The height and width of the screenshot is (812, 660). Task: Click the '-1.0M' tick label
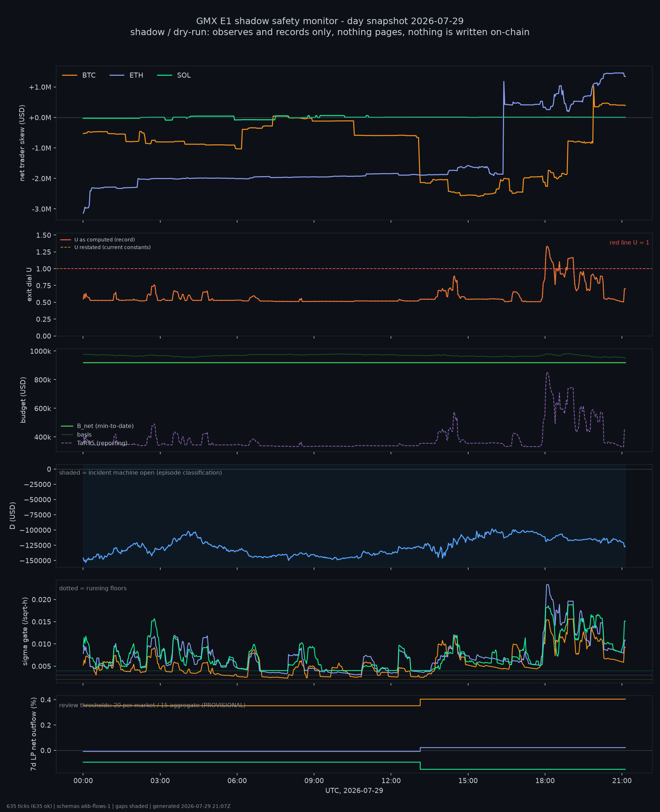tap(41, 148)
